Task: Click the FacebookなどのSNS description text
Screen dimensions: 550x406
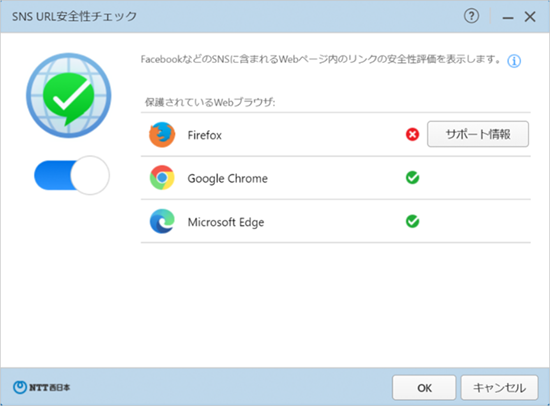Action: point(321,59)
